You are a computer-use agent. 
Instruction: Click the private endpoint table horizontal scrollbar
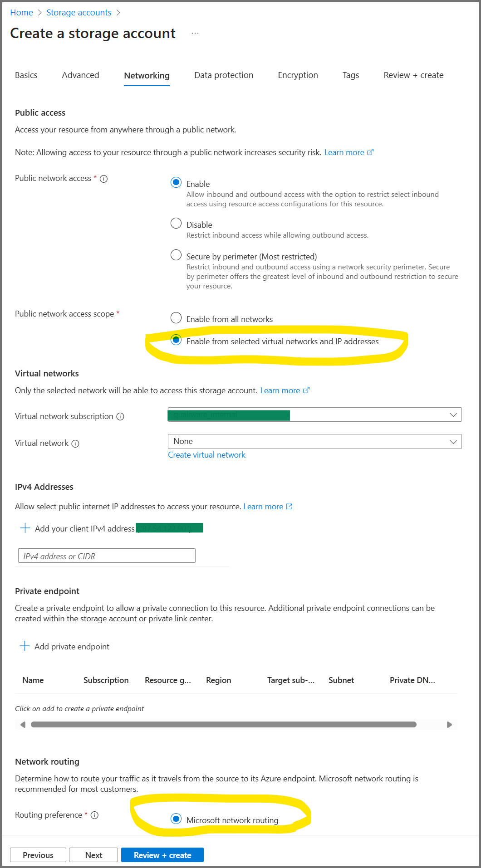coord(223,725)
